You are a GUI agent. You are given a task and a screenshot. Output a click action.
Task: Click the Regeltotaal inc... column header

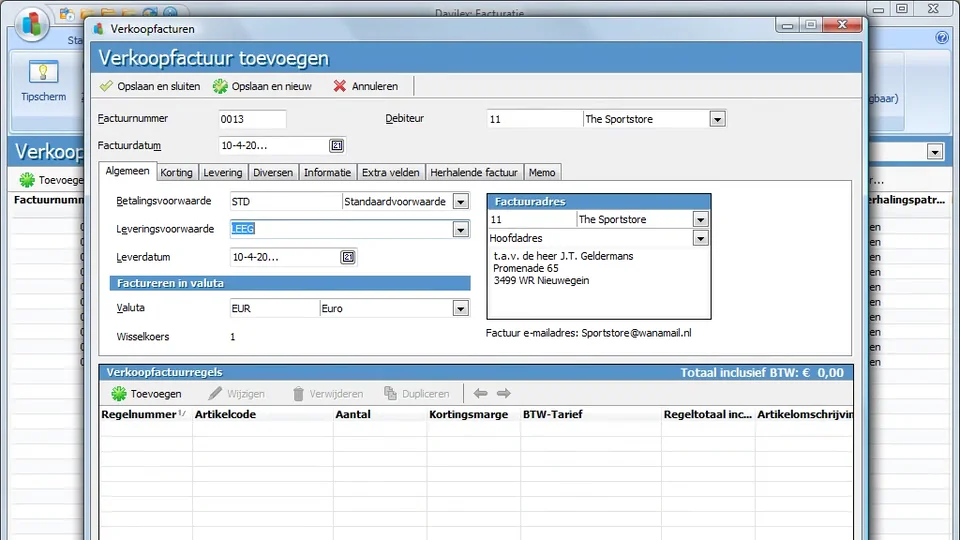[x=708, y=414]
